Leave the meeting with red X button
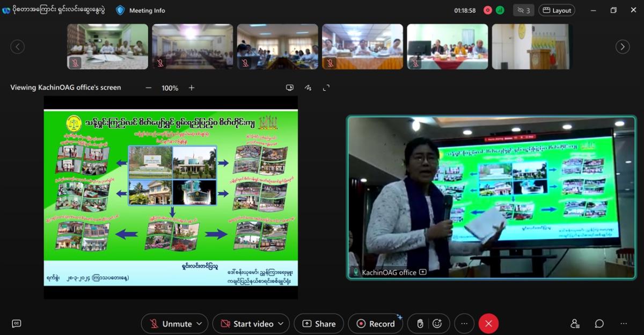The height and width of the screenshot is (335, 644). (x=488, y=324)
